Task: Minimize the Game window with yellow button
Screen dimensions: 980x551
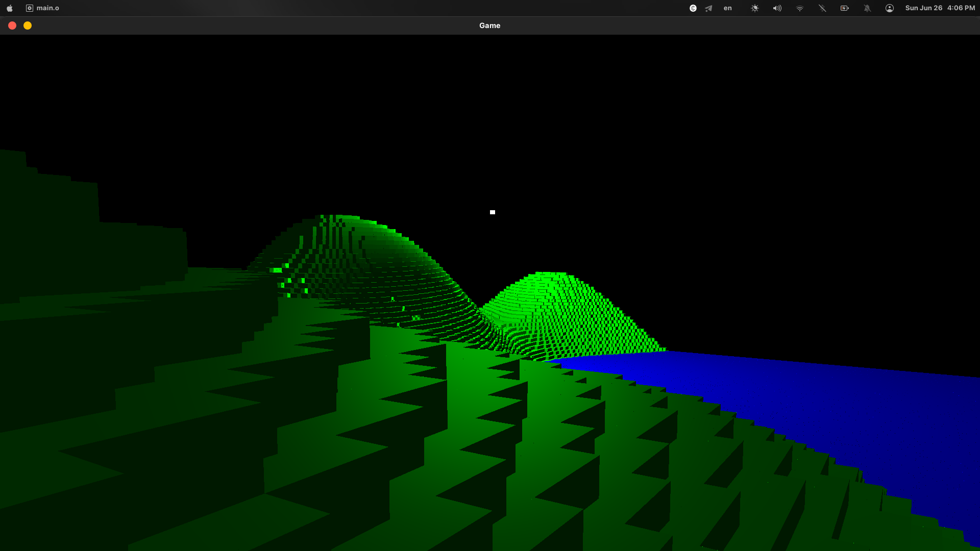Action: pyautogui.click(x=28, y=26)
